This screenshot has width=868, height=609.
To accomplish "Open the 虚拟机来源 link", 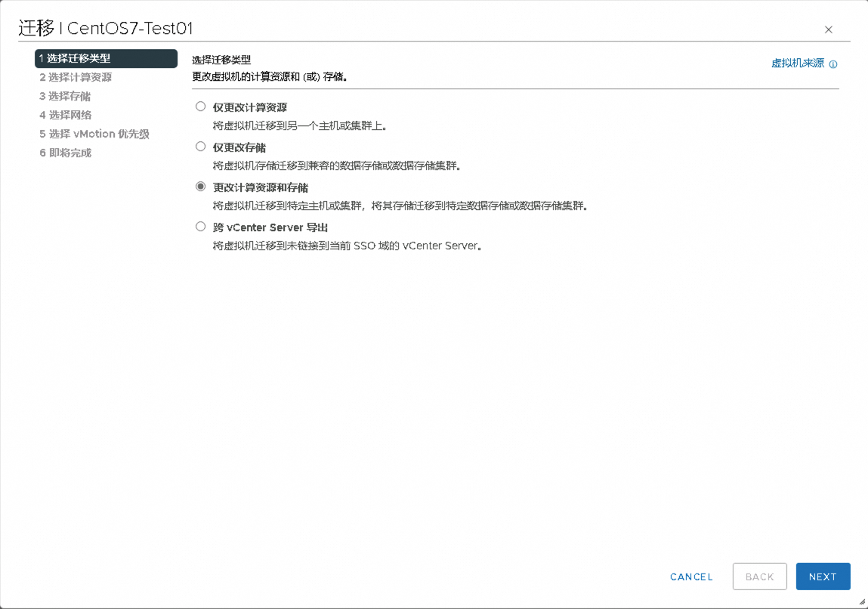I will 797,63.
